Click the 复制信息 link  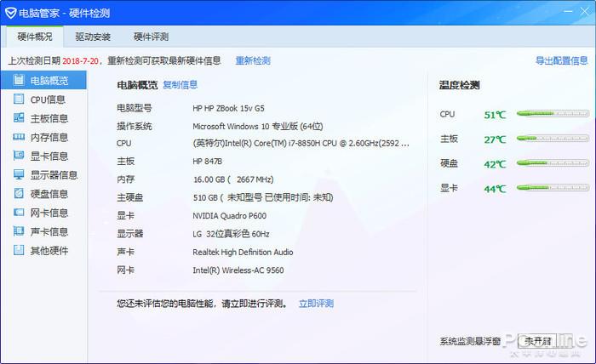point(181,85)
